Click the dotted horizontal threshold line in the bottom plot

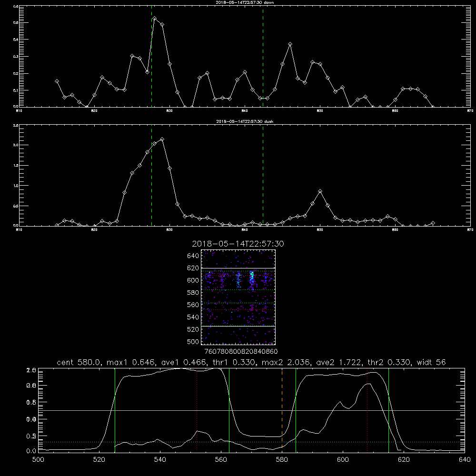click(251, 442)
